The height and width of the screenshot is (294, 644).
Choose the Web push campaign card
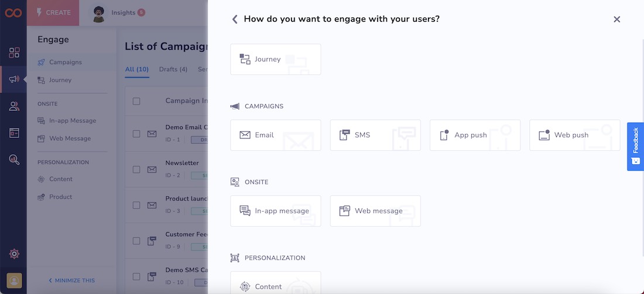574,135
